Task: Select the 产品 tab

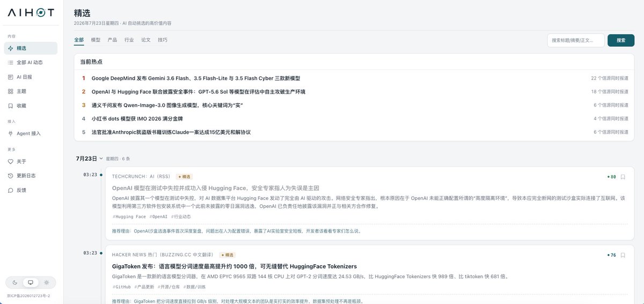Action: [x=112, y=40]
